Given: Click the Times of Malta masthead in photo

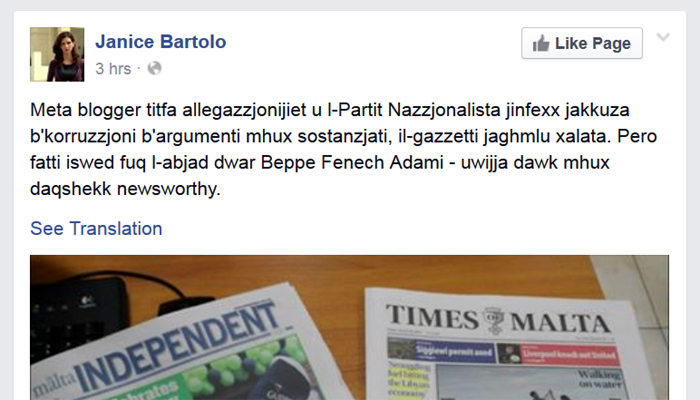Looking at the screenshot, I should (x=498, y=319).
